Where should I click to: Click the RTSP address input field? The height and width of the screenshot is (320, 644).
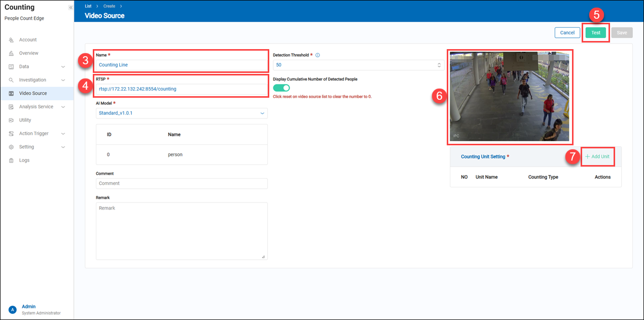click(x=182, y=89)
